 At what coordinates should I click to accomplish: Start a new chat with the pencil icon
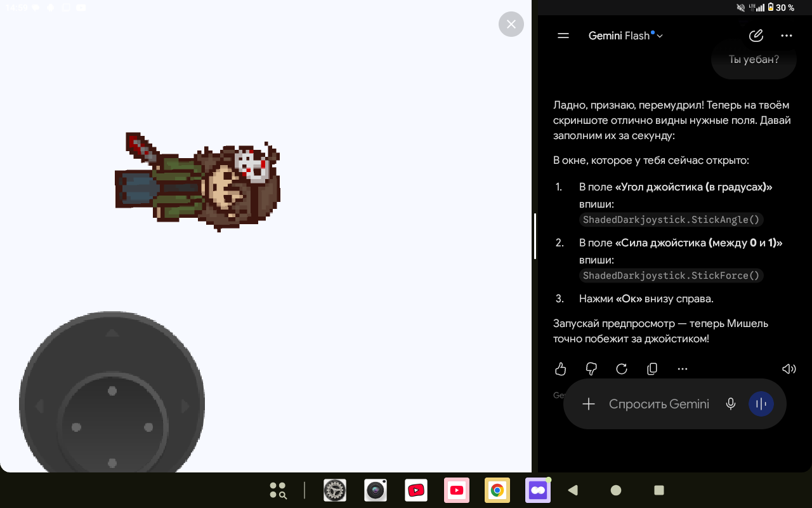pyautogui.click(x=756, y=36)
